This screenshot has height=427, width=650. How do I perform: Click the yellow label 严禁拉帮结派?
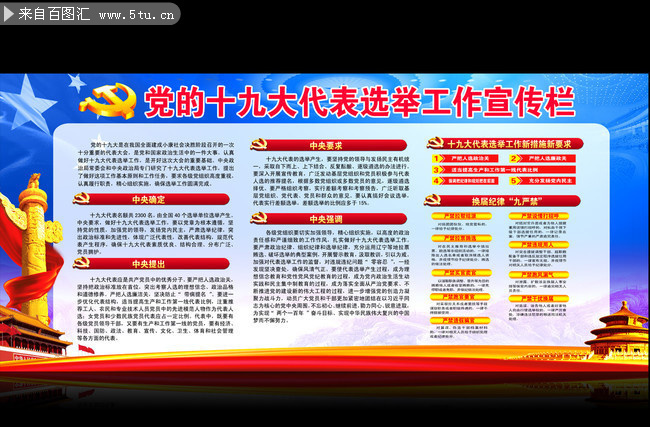click(461, 216)
